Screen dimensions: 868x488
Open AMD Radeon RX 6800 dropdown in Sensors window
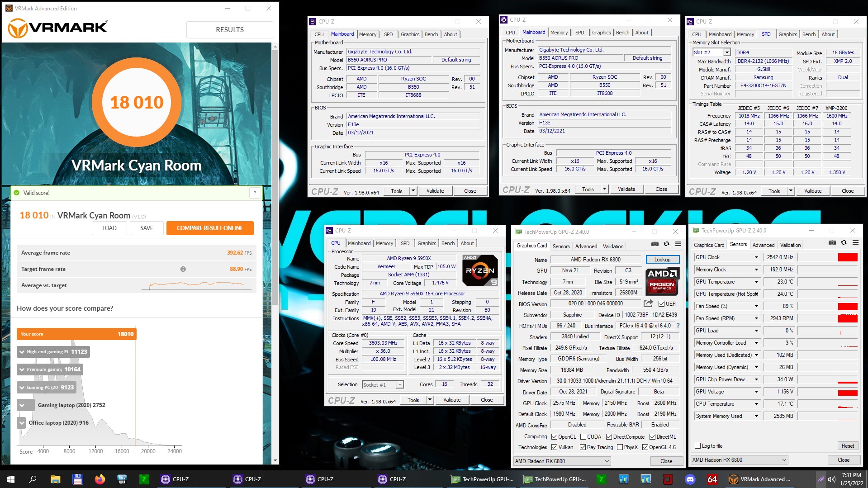click(x=739, y=460)
